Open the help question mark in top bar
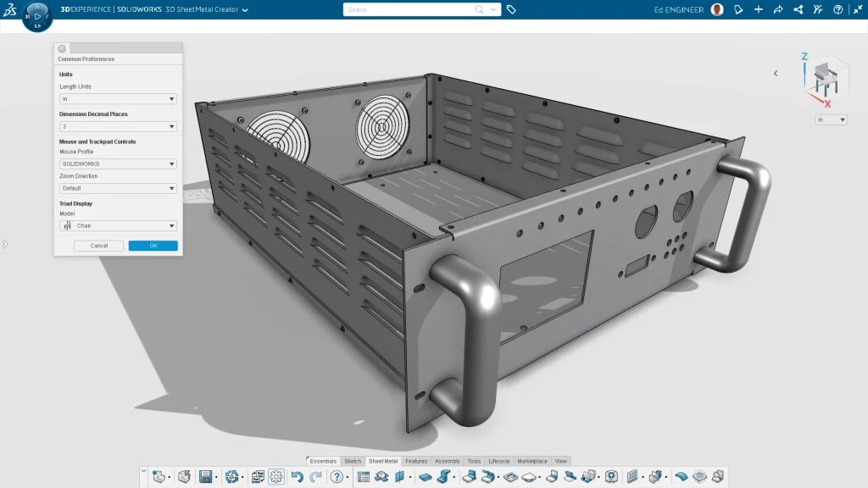 (x=838, y=9)
